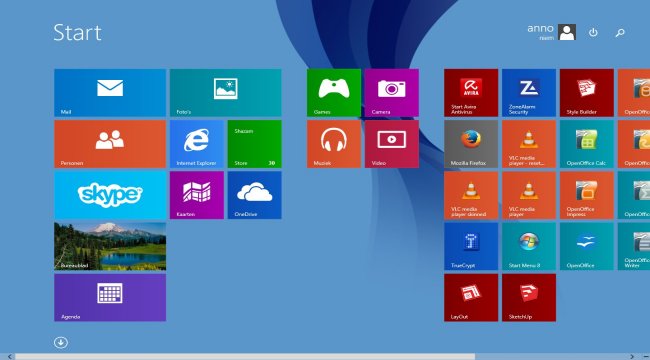Open the OpenOffice suite tile
The height and width of the screenshot is (360, 650).
point(587,246)
